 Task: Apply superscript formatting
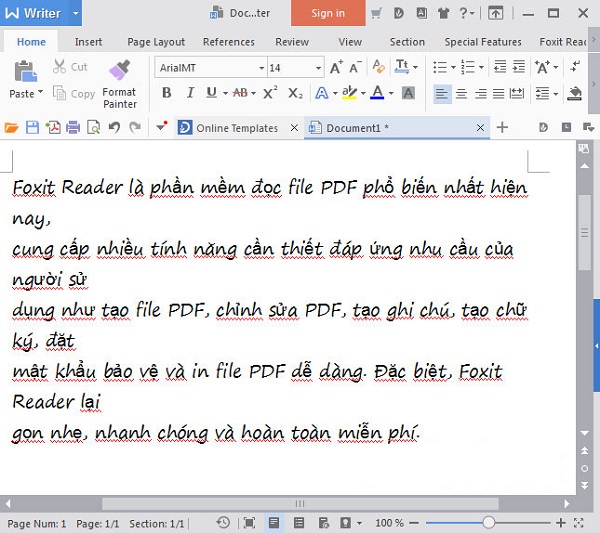click(270, 93)
